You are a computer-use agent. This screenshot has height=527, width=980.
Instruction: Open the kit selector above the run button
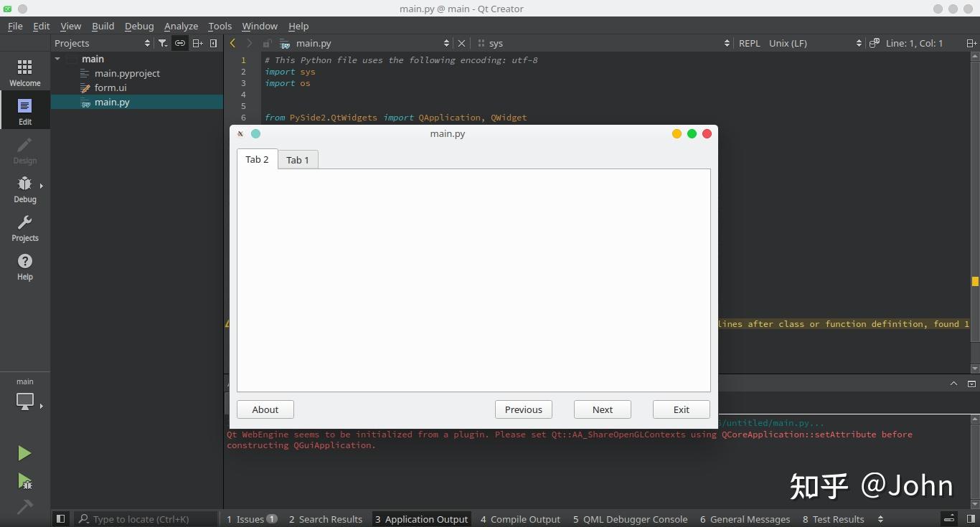(x=25, y=402)
